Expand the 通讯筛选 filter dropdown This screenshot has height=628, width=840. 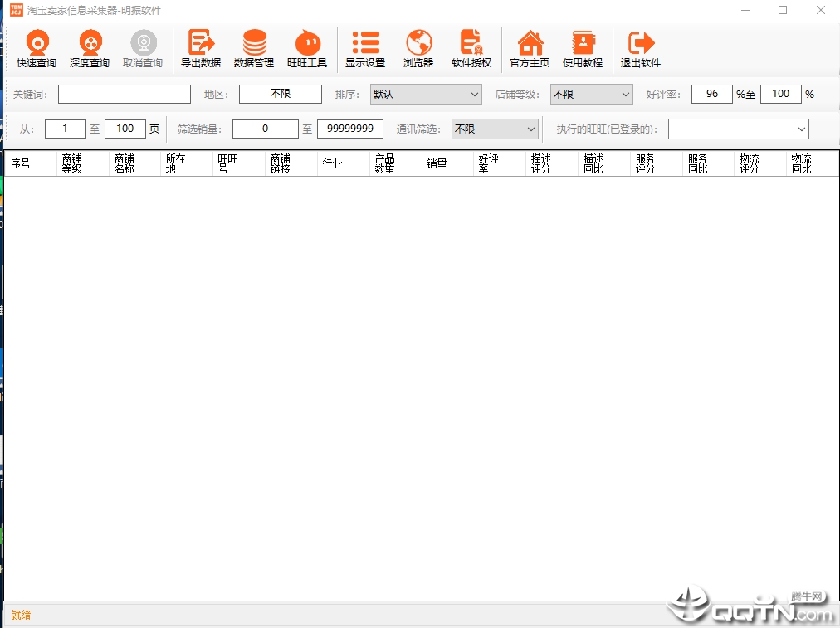point(495,129)
